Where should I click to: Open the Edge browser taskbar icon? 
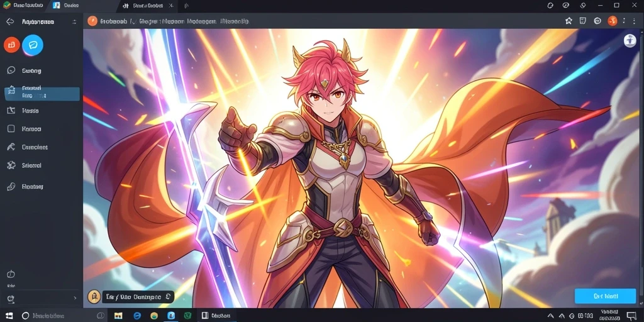(137, 316)
